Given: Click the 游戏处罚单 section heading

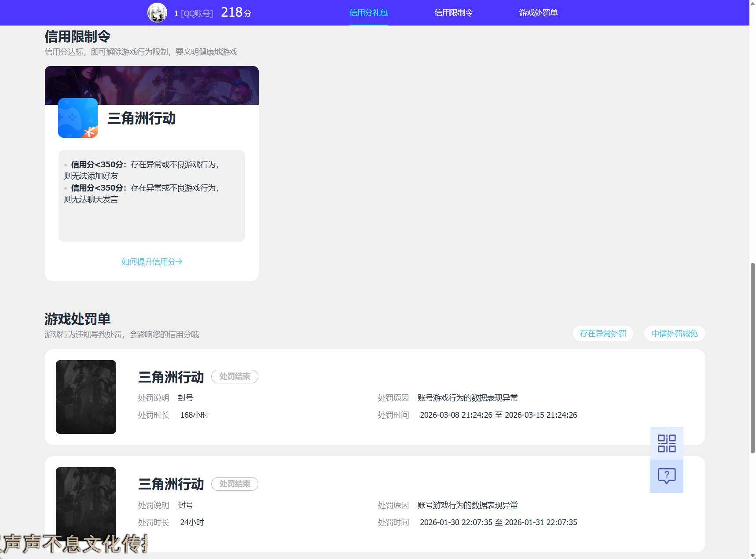Looking at the screenshot, I should [77, 319].
